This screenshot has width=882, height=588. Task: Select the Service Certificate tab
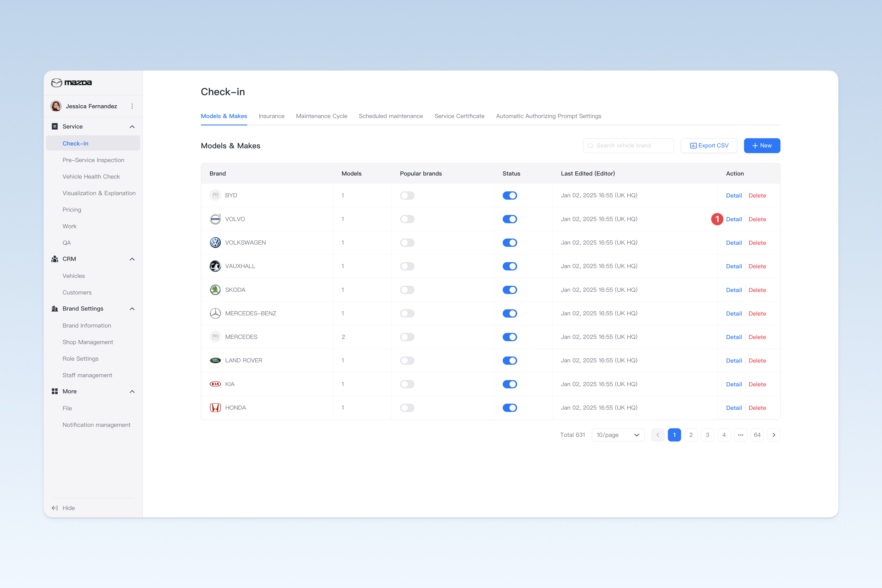459,116
